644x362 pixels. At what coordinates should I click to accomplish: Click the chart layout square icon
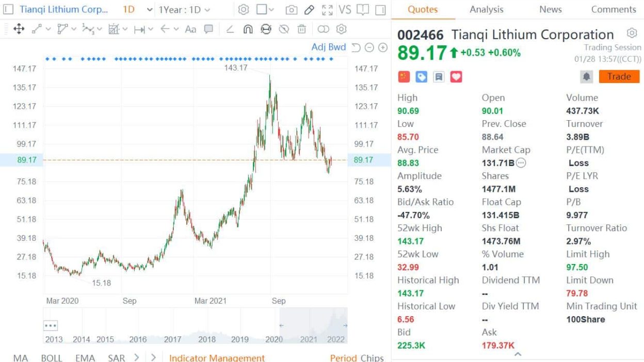pyautogui.click(x=262, y=10)
